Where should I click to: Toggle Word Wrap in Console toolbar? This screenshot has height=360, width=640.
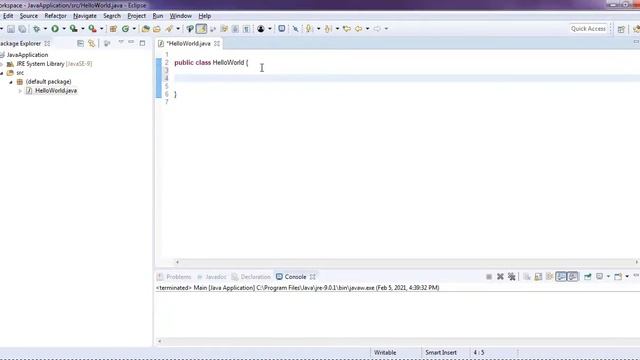pos(549,277)
